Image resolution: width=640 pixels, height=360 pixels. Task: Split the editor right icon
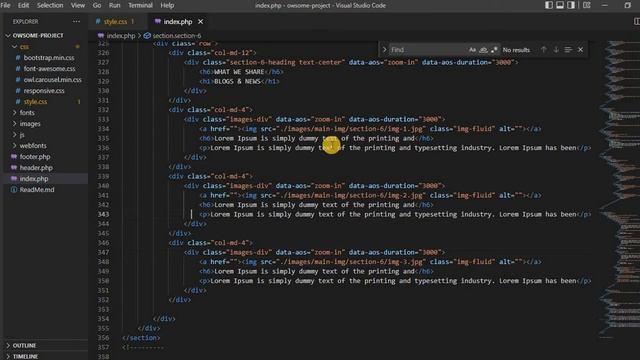636,21
